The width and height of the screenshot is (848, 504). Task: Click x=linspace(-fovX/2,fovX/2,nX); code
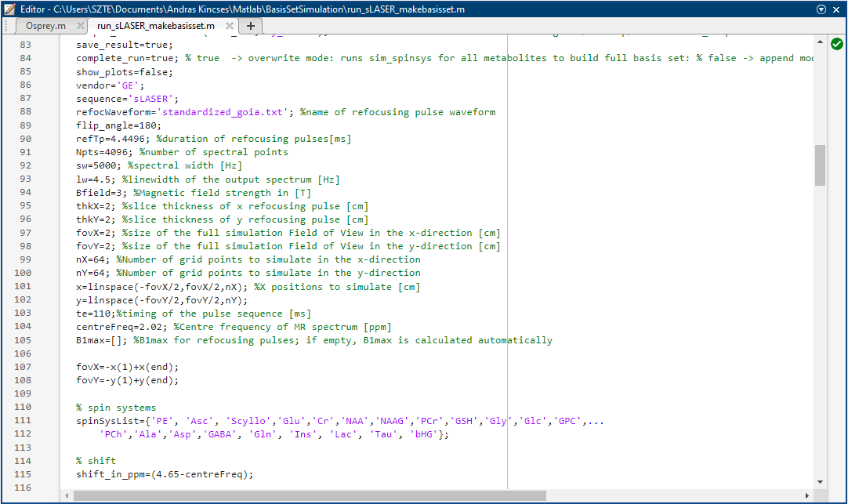161,287
